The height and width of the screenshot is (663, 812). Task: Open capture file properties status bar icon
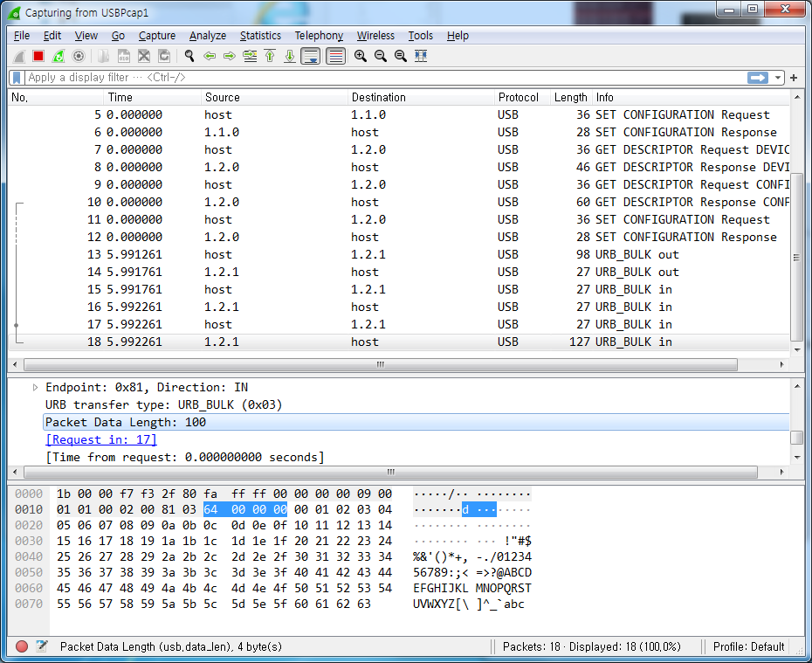(x=42, y=646)
